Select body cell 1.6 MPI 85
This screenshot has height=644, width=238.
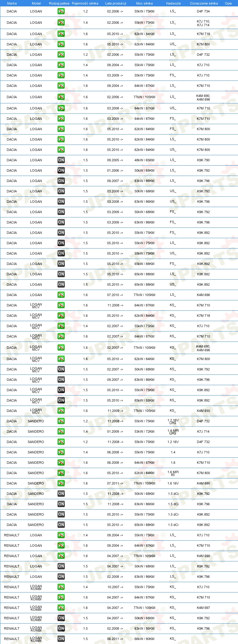pos(173,473)
